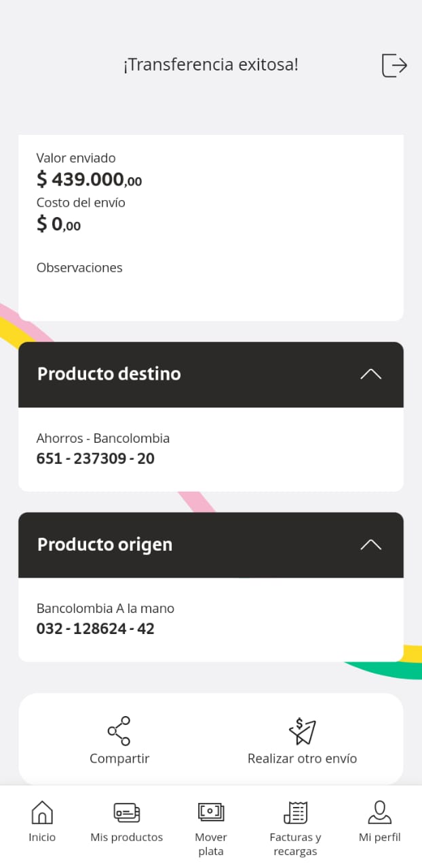This screenshot has width=422, height=868.
Task: Tap the Inicio home icon
Action: [42, 811]
